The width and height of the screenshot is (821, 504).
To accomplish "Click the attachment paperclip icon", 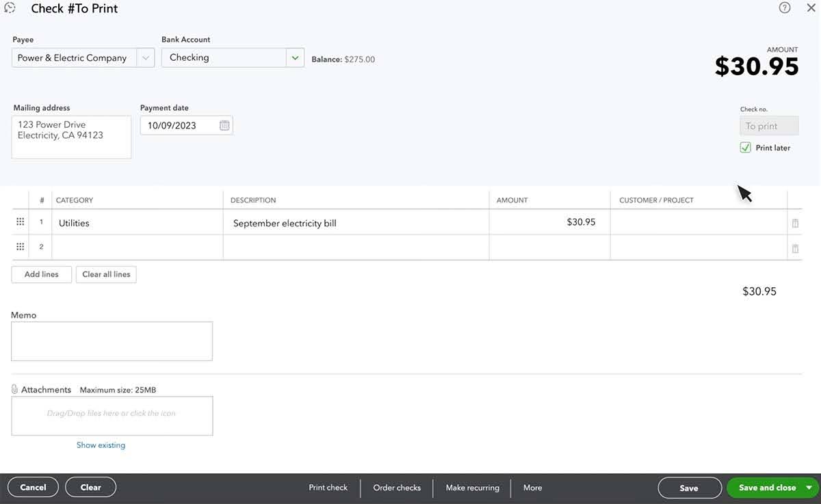I will click(16, 389).
